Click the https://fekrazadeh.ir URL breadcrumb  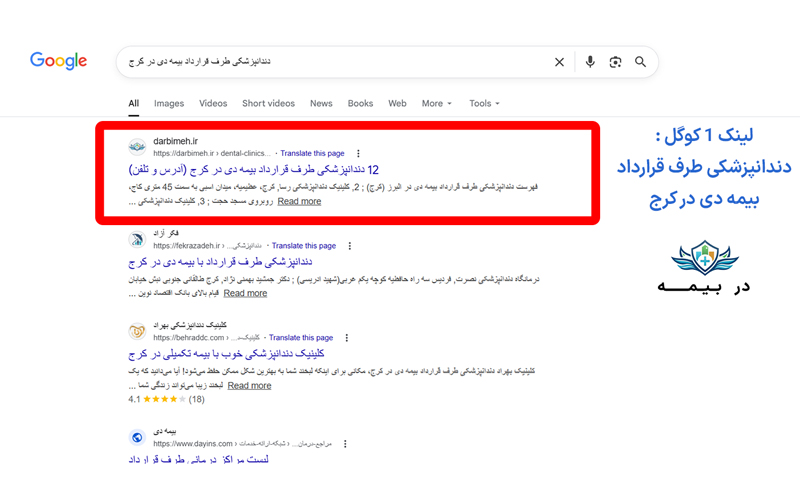pyautogui.click(x=207, y=245)
